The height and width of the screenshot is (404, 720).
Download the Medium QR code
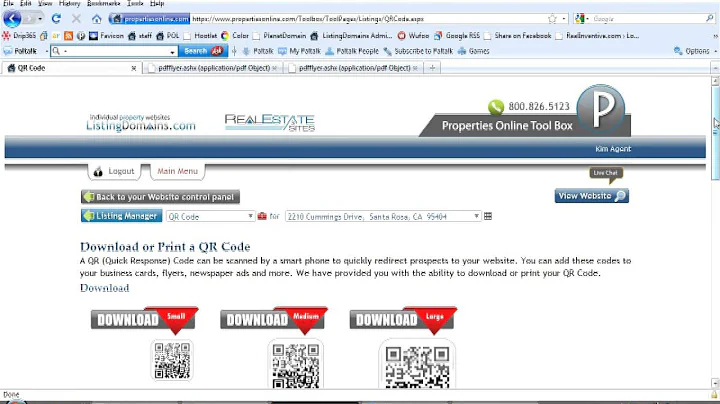pyautogui.click(x=274, y=320)
